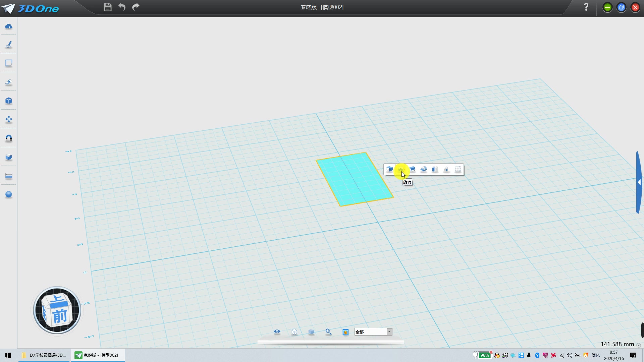Open the 全部 filter dropdown
The height and width of the screenshot is (362, 644).
[389, 332]
